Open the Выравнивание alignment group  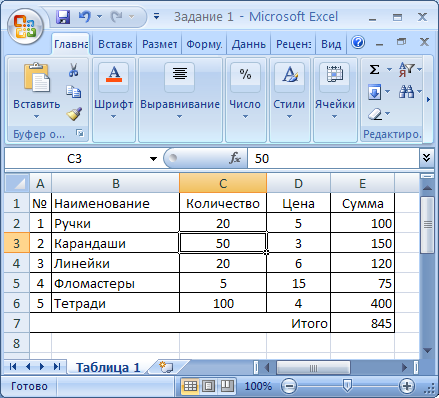(x=180, y=100)
